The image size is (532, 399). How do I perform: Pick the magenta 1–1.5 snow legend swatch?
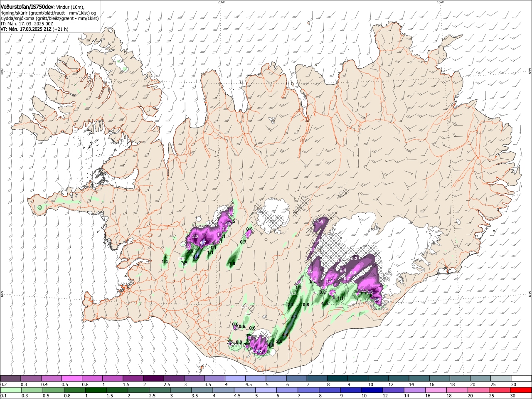[x=113, y=378]
